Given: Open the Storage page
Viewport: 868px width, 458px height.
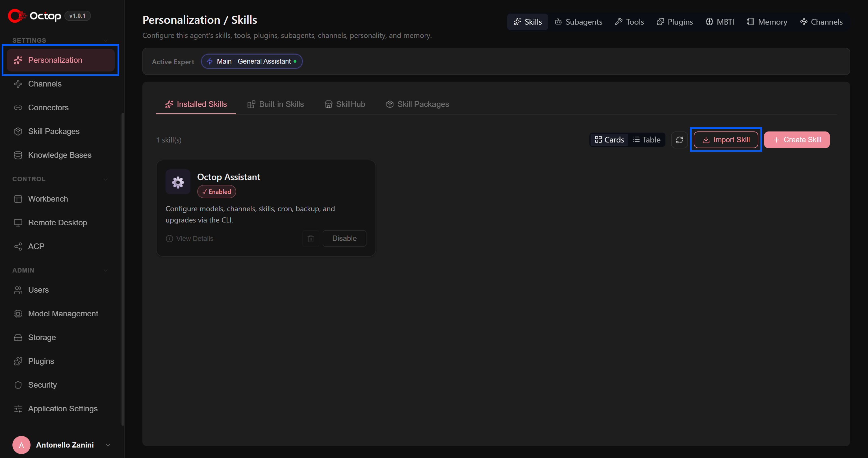Looking at the screenshot, I should point(61,338).
